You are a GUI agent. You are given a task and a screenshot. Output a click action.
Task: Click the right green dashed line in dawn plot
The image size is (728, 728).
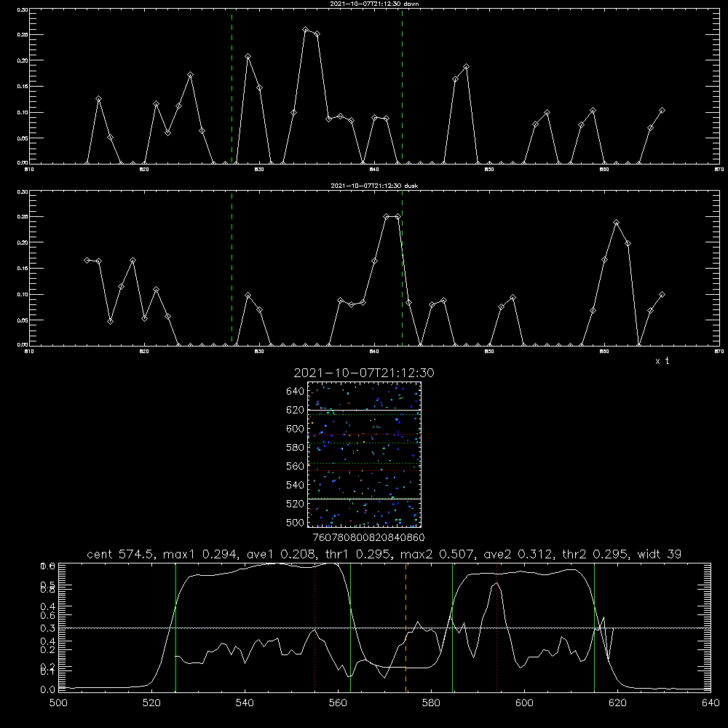pyautogui.click(x=402, y=86)
